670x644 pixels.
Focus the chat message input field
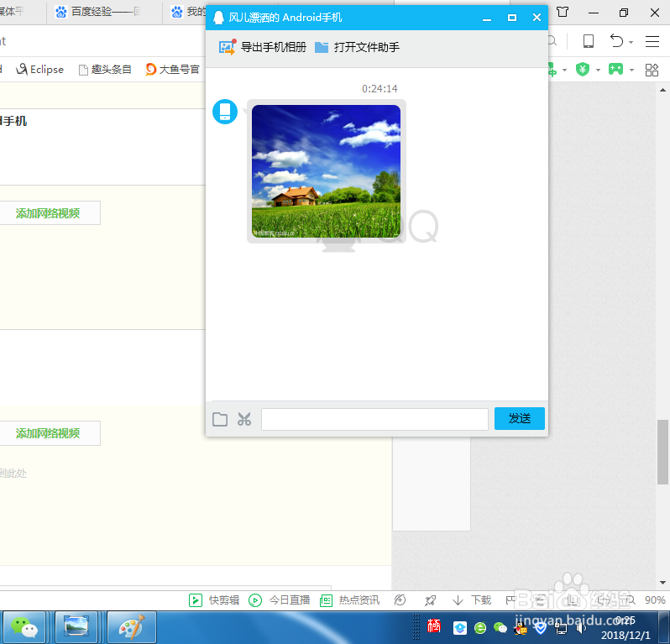coord(374,419)
